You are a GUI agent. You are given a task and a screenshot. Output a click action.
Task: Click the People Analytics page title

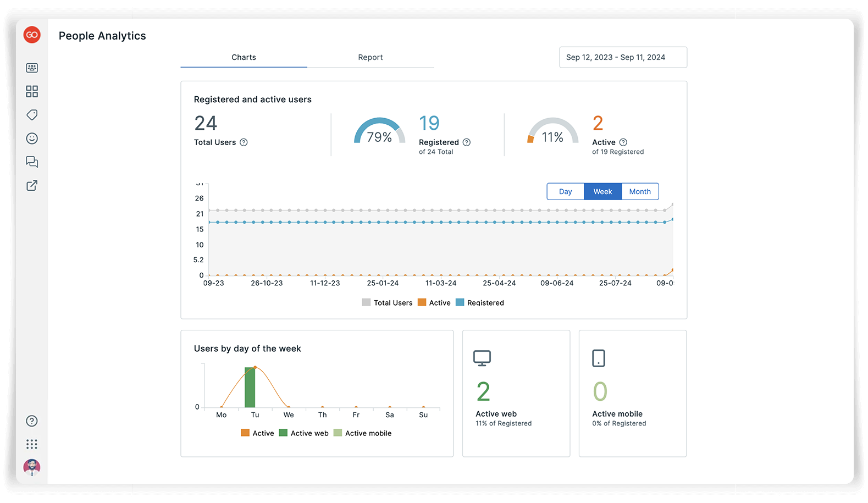tap(102, 36)
